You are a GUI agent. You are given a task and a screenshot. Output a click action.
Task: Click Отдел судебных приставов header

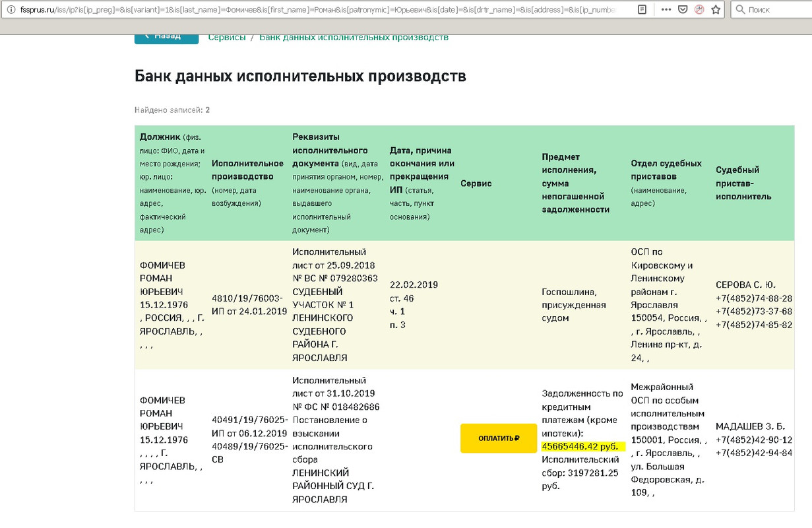pyautogui.click(x=667, y=183)
